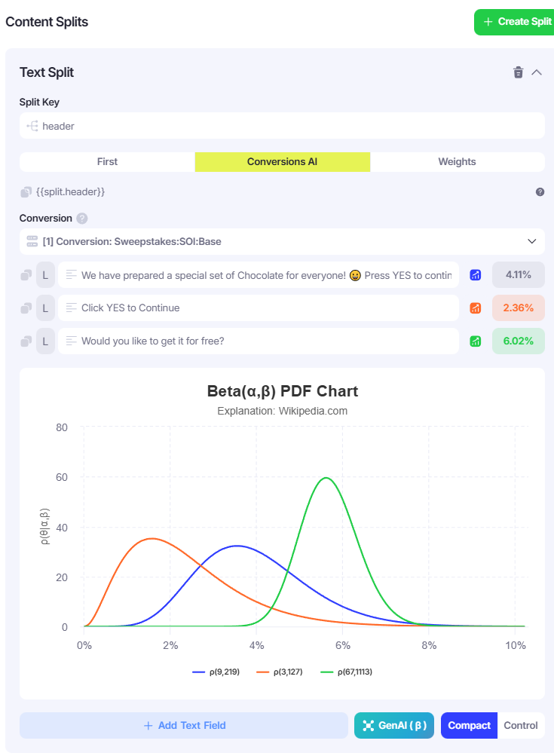Delete the Text Split with trash icon
Screen dimensions: 554x756
518,72
